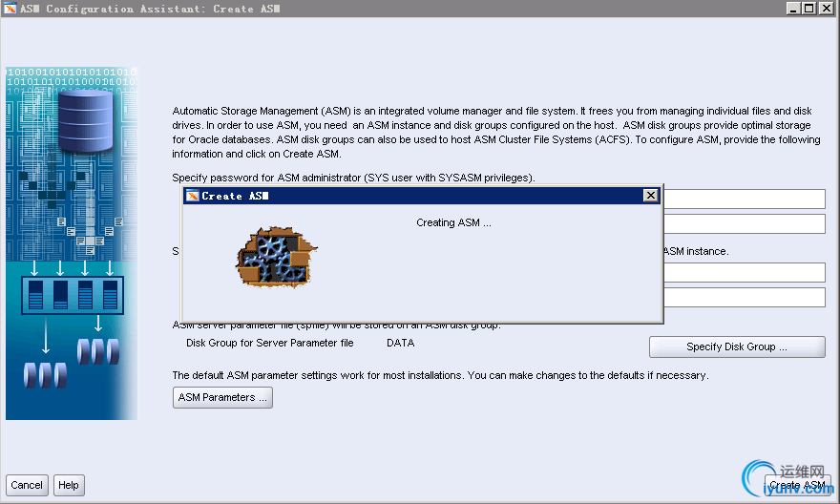Open Help for ASM Configuration Assistant
Screen dimensions: 840x504
coord(69,485)
